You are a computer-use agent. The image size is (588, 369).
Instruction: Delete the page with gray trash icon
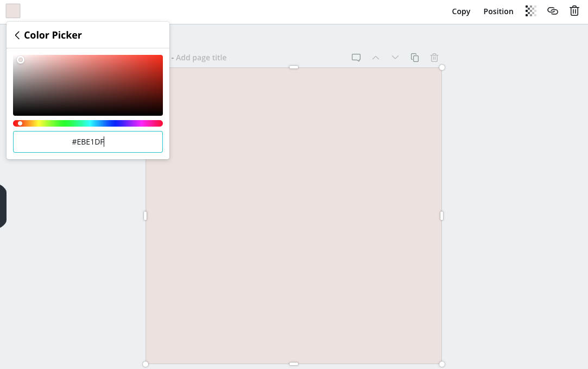coord(434,58)
